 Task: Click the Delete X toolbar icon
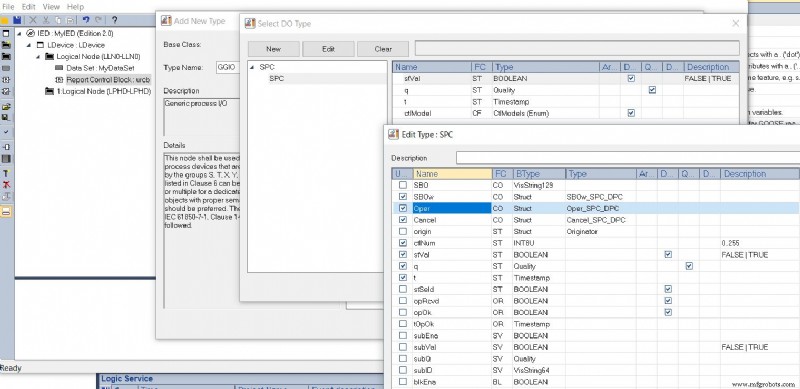pyautogui.click(x=33, y=20)
